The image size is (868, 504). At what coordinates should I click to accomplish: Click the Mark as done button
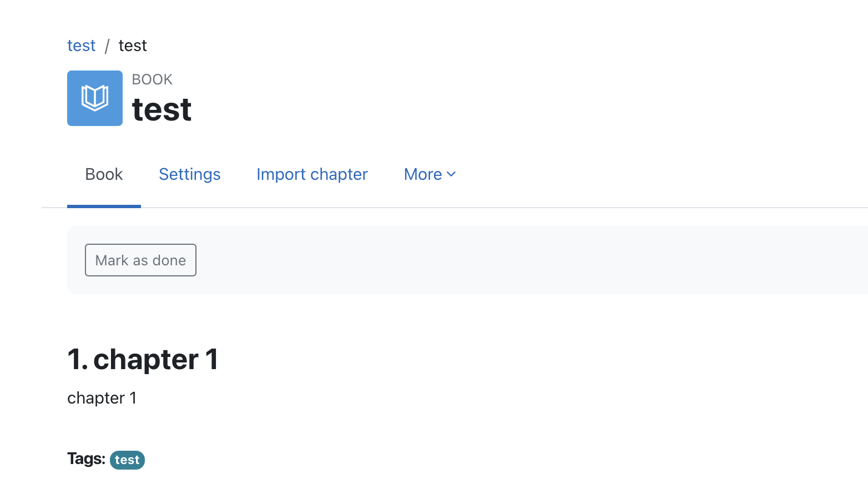140,260
